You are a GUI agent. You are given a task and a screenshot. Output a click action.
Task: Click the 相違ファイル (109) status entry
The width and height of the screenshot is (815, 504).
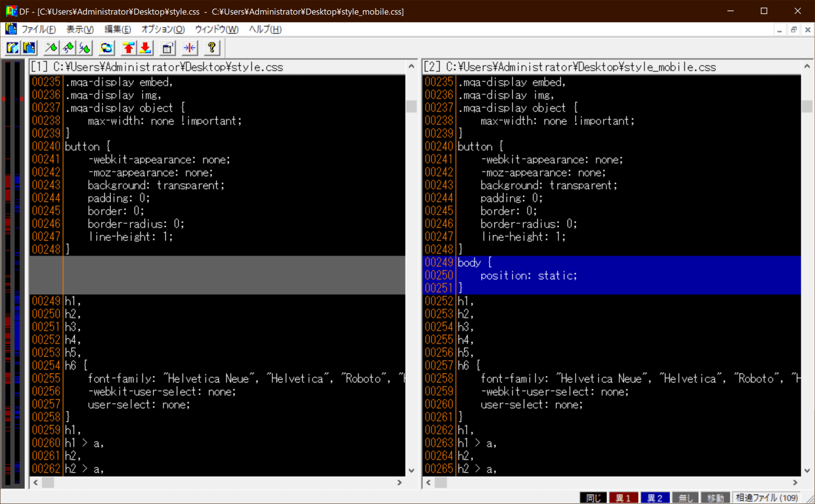[766, 498]
